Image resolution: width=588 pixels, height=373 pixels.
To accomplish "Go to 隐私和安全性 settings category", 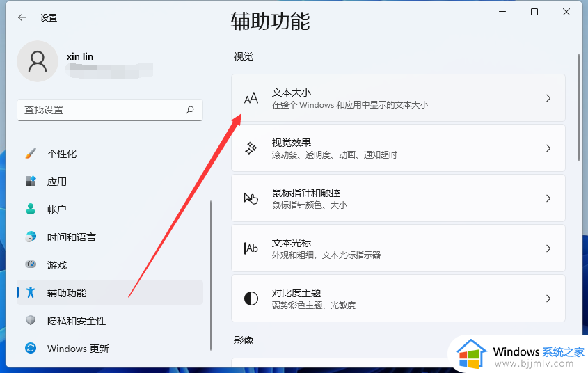I will pyautogui.click(x=110, y=320).
